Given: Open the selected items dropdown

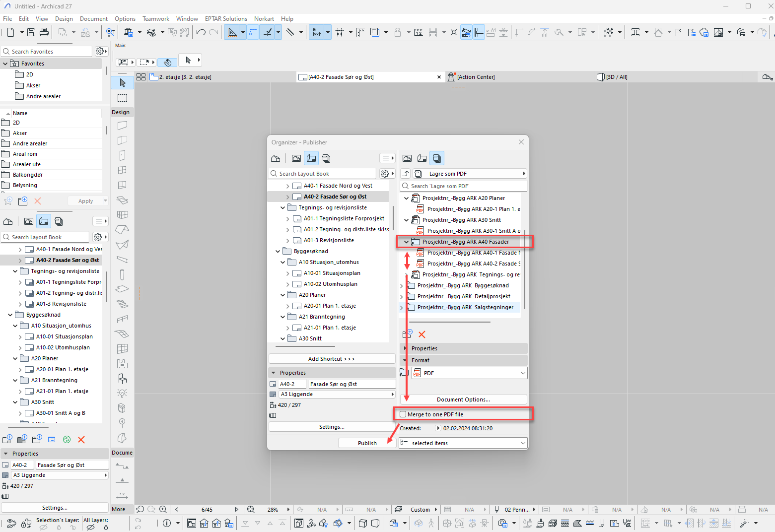Looking at the screenshot, I should [463, 443].
